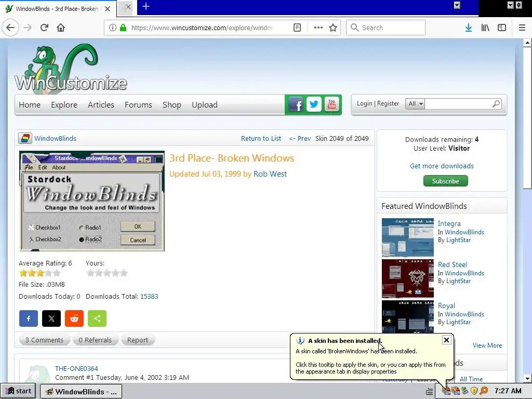Open the 0 Referrals tab
The height and width of the screenshot is (399, 532).
click(95, 340)
